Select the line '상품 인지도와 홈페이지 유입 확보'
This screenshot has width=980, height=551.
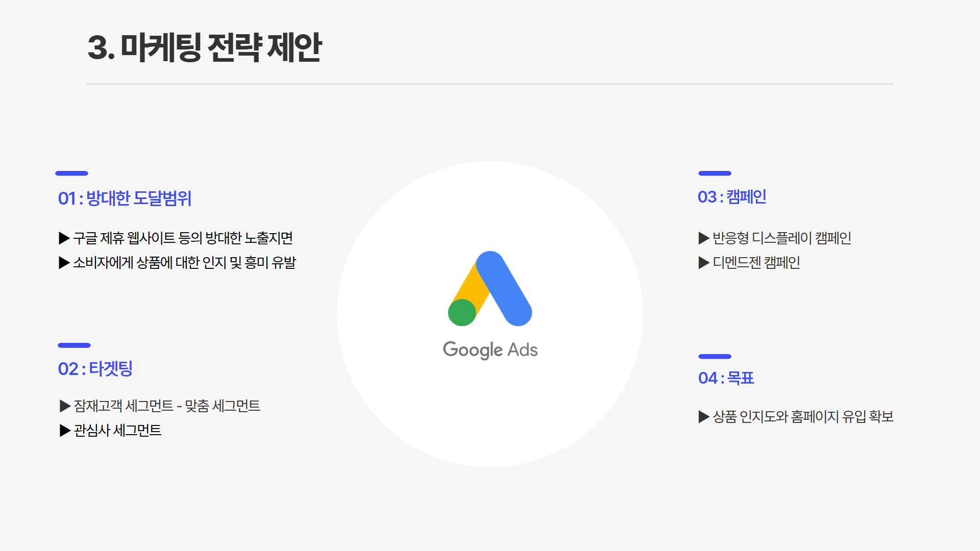click(803, 416)
